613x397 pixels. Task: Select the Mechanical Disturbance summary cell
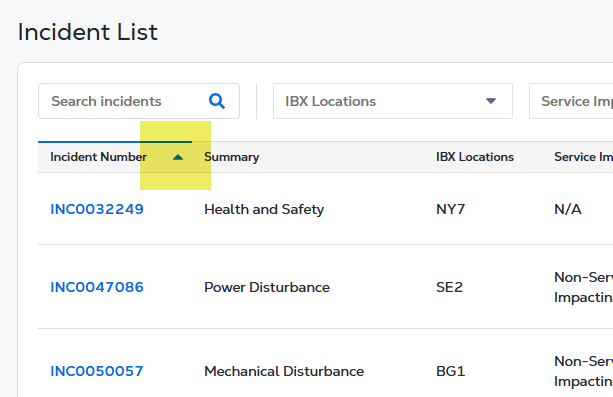284,371
